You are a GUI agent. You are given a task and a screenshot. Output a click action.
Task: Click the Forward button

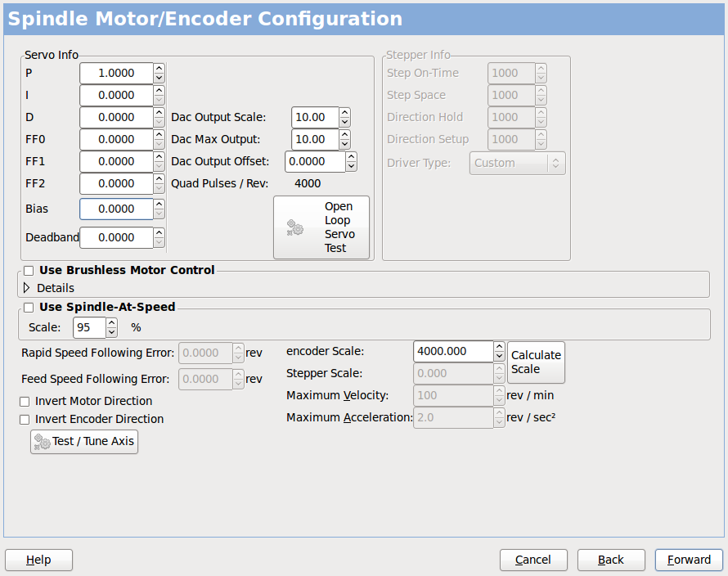689,560
